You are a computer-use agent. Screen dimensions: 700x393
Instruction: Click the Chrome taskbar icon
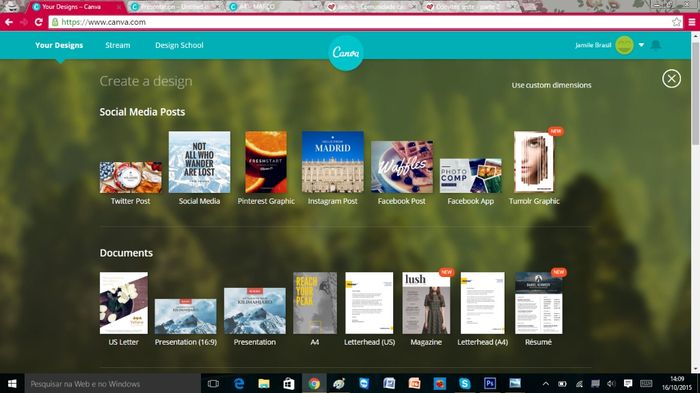(314, 384)
